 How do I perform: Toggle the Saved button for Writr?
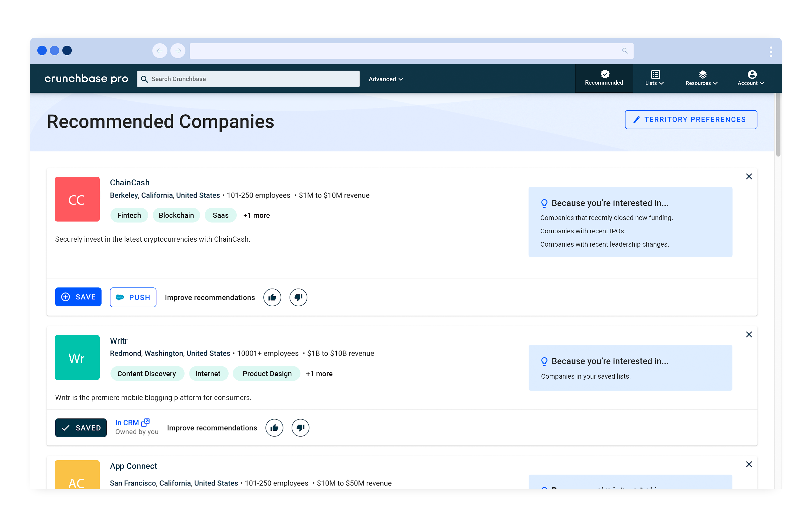click(x=81, y=428)
